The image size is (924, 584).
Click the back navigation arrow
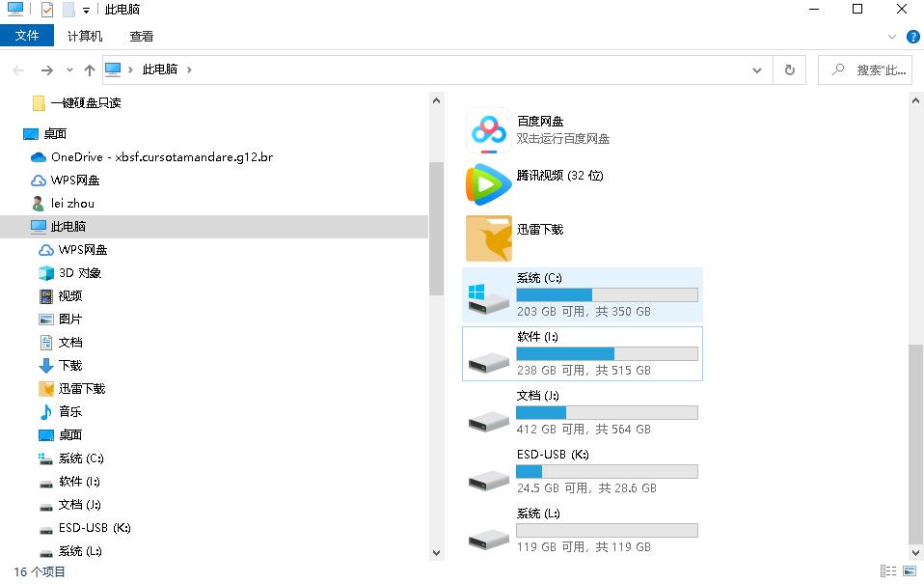(x=17, y=70)
